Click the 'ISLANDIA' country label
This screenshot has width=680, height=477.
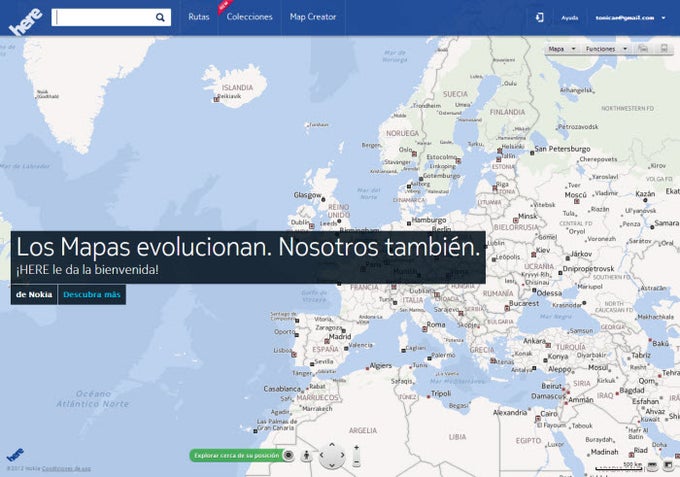[237, 88]
